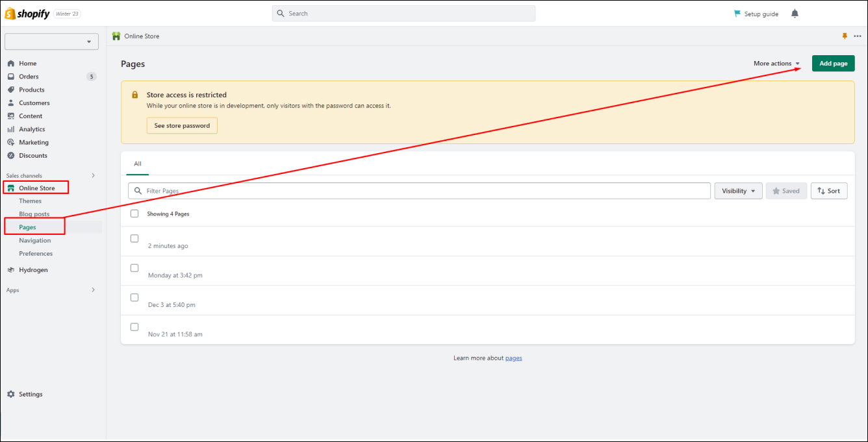Go to Analytics in the sidebar

tap(32, 129)
